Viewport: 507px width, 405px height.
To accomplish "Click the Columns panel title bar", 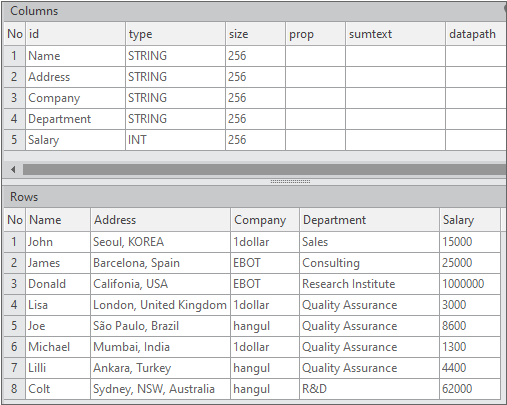I will [255, 11].
